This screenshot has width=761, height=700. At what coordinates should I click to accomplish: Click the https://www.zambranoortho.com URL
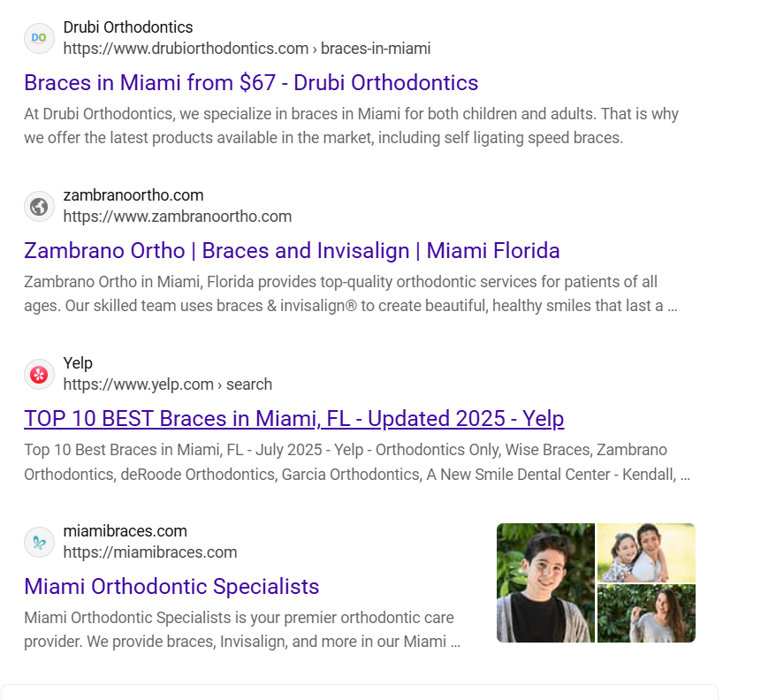point(177,217)
